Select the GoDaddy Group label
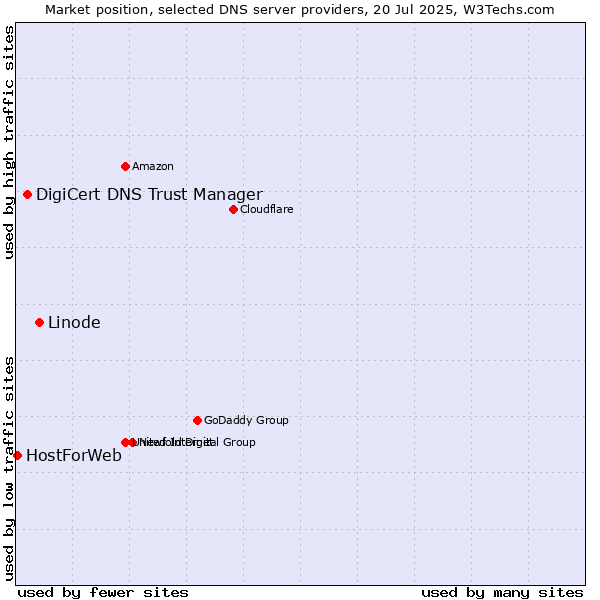Screen dimensions: 600x600 click(246, 420)
